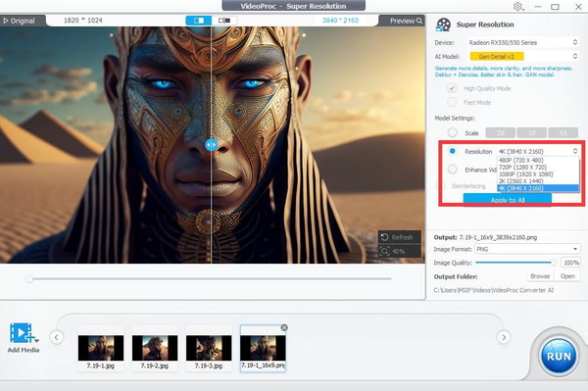
Task: Choose highlighted 4K (3840 X 2160) option
Action: point(538,188)
